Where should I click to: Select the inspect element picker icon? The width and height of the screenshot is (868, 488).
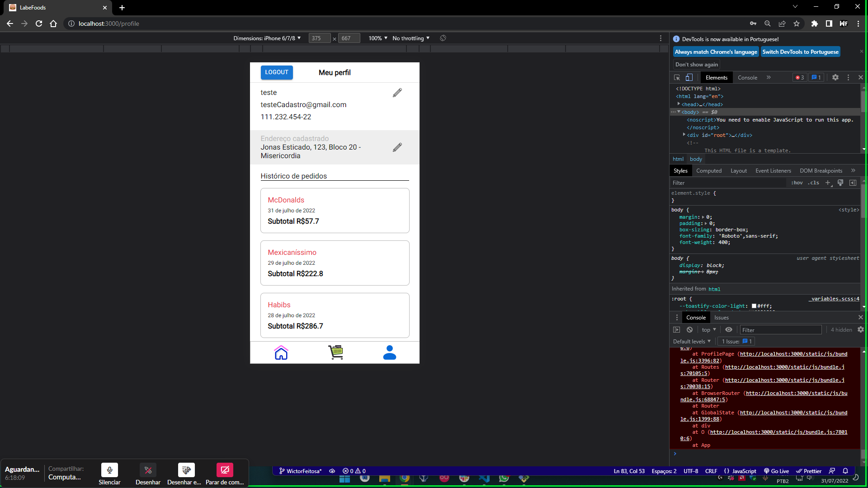677,78
